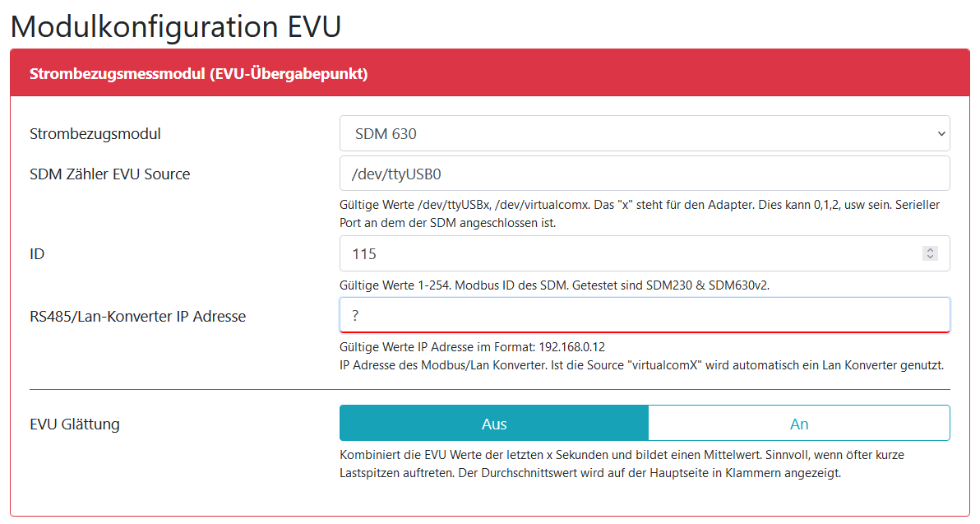The height and width of the screenshot is (524, 980).
Task: Enable EVU Glättung with the An button
Action: [798, 424]
